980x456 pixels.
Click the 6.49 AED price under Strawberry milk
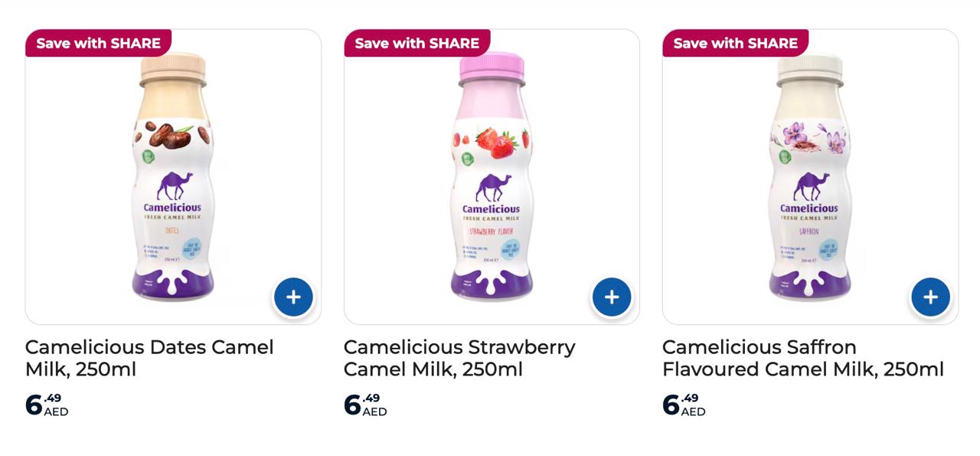coord(365,405)
